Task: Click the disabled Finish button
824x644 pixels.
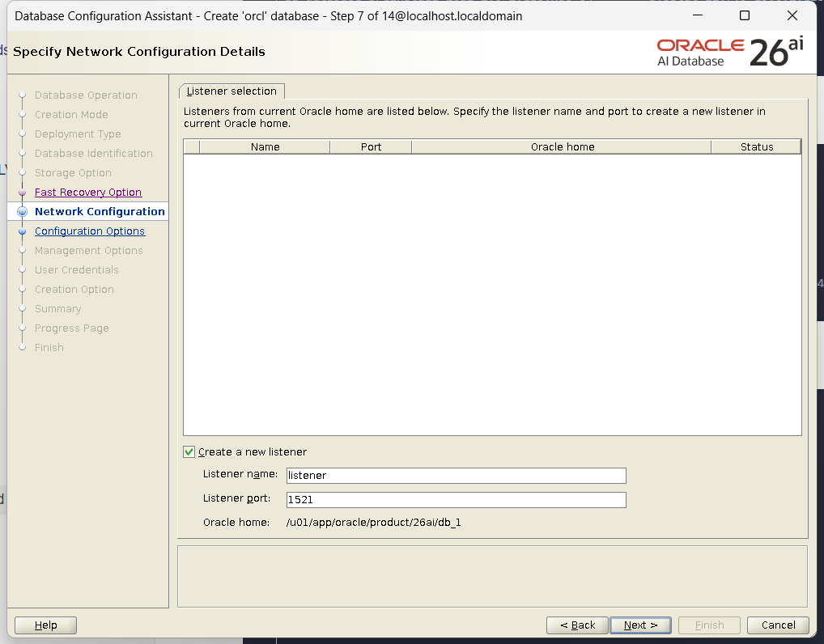Action: [x=709, y=625]
